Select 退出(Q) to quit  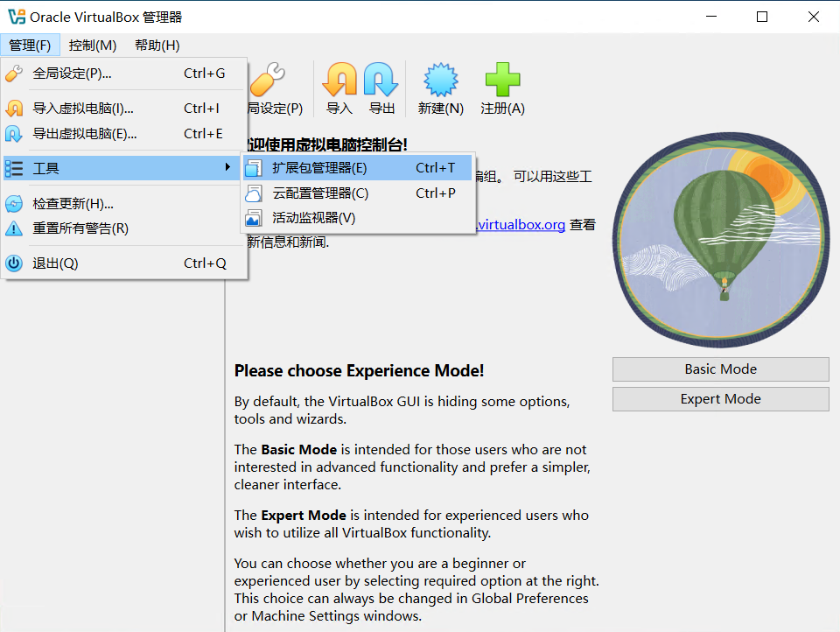(x=123, y=263)
